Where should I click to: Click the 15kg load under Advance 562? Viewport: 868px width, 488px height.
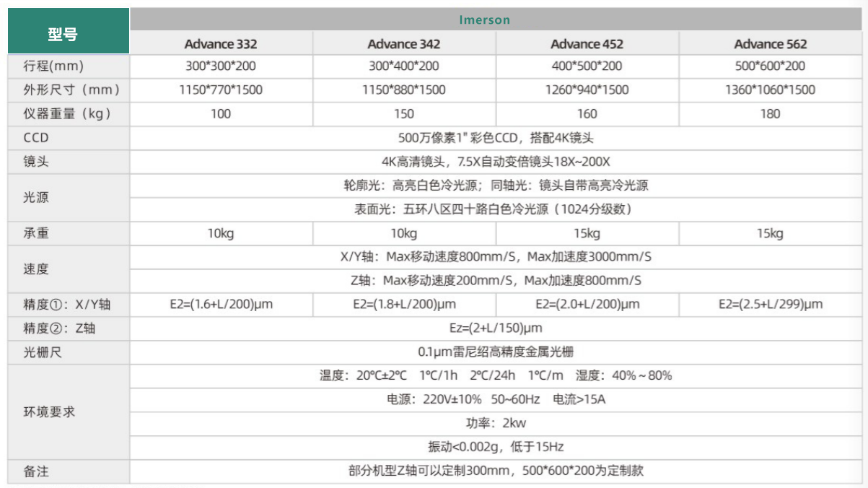771,233
